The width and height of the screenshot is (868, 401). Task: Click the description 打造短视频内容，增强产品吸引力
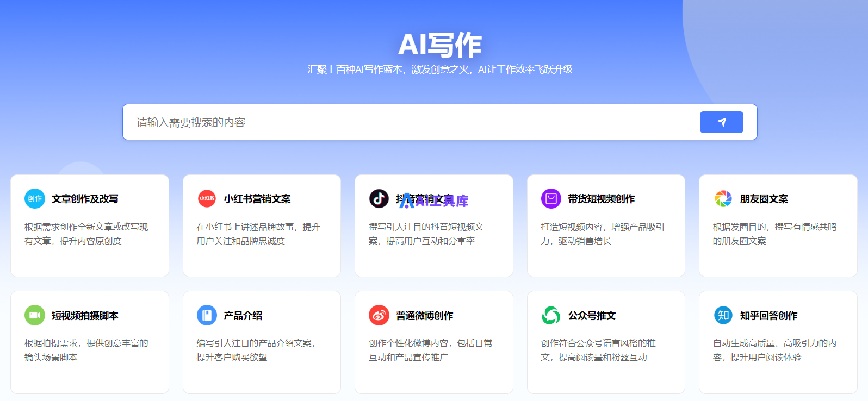[603, 234]
